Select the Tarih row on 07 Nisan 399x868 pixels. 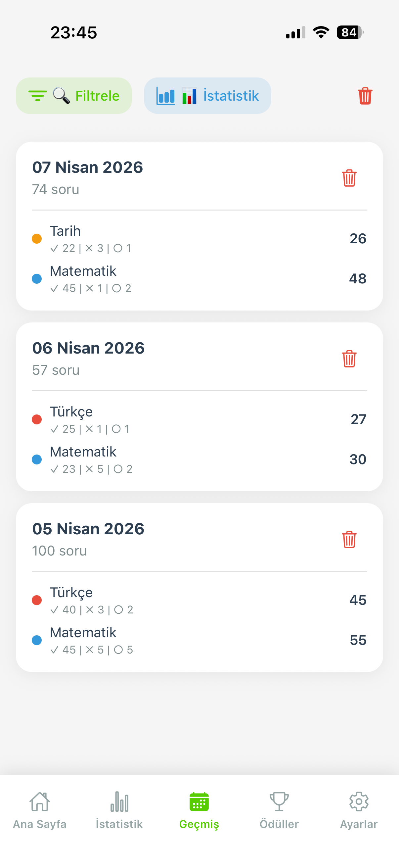199,239
